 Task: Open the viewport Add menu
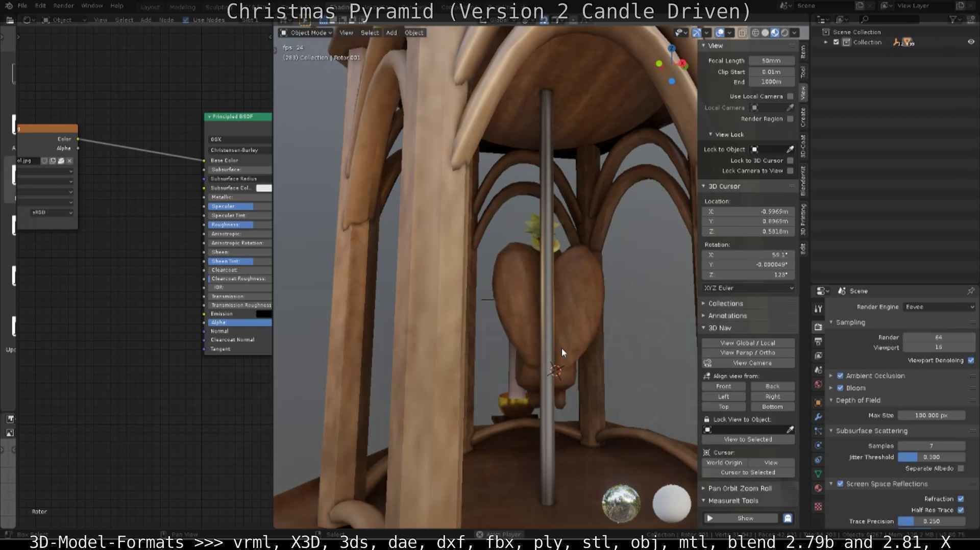391,33
